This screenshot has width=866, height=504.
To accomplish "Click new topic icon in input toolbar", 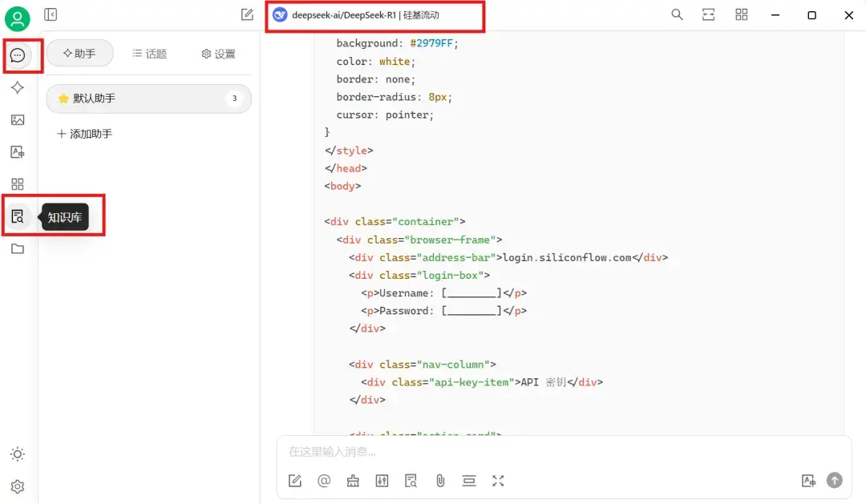I will click(295, 481).
